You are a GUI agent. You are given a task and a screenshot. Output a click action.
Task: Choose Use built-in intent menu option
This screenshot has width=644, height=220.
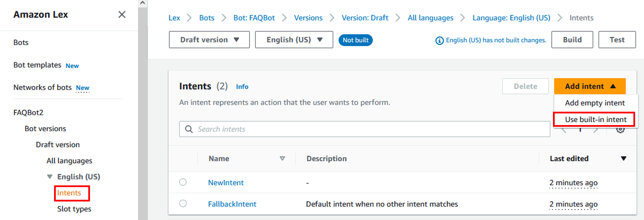click(595, 119)
